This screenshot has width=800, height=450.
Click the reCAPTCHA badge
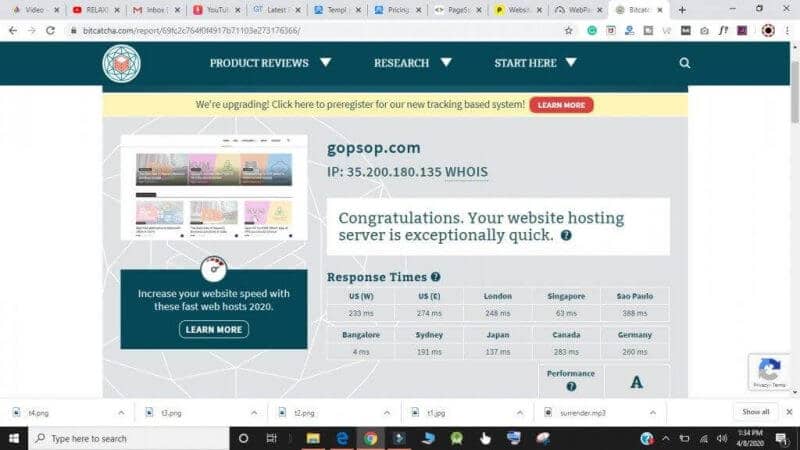tap(769, 372)
